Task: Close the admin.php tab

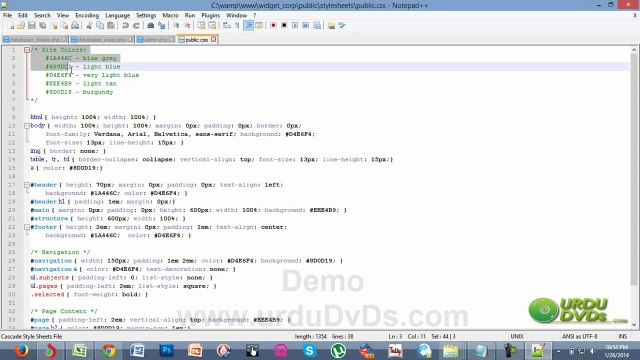Action: (x=171, y=40)
